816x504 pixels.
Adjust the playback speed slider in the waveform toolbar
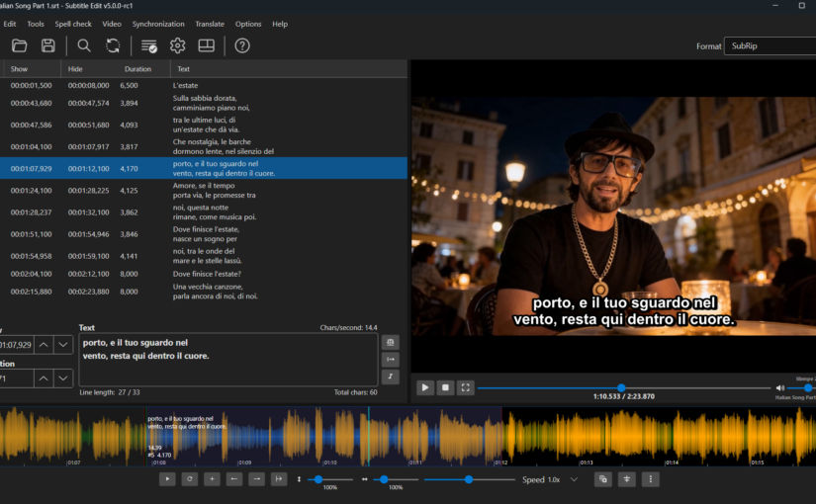click(x=470, y=479)
